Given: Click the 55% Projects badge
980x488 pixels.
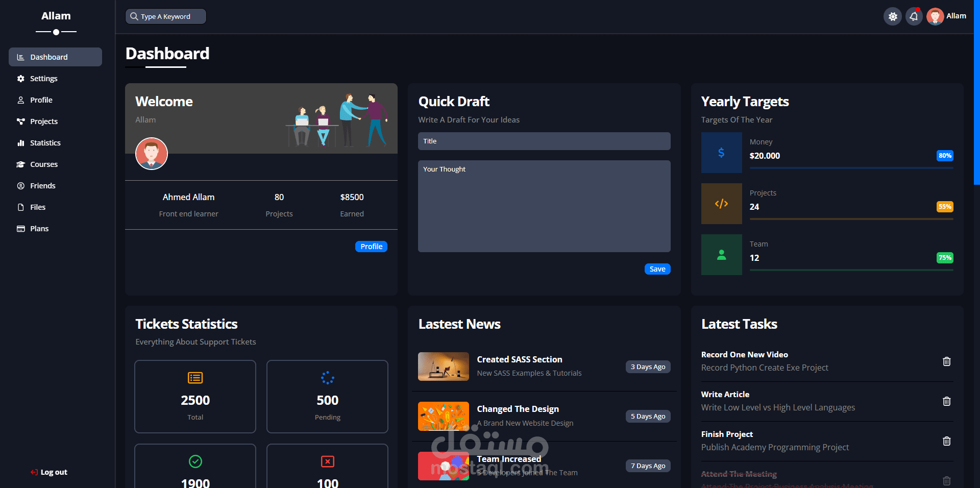Looking at the screenshot, I should tap(945, 207).
